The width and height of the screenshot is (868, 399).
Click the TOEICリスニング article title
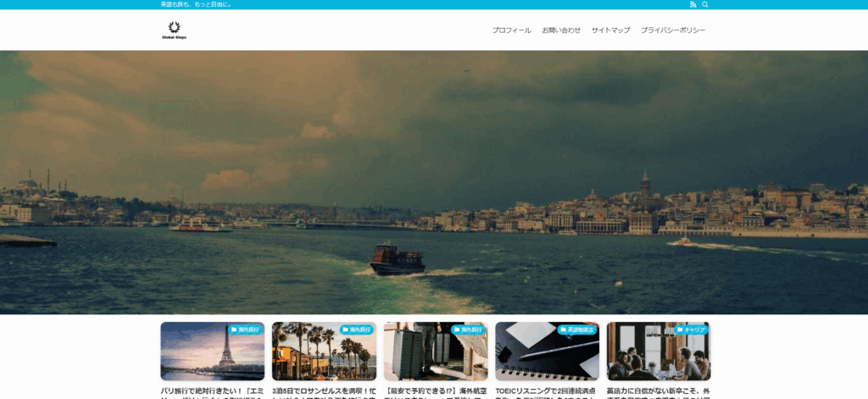tap(547, 392)
